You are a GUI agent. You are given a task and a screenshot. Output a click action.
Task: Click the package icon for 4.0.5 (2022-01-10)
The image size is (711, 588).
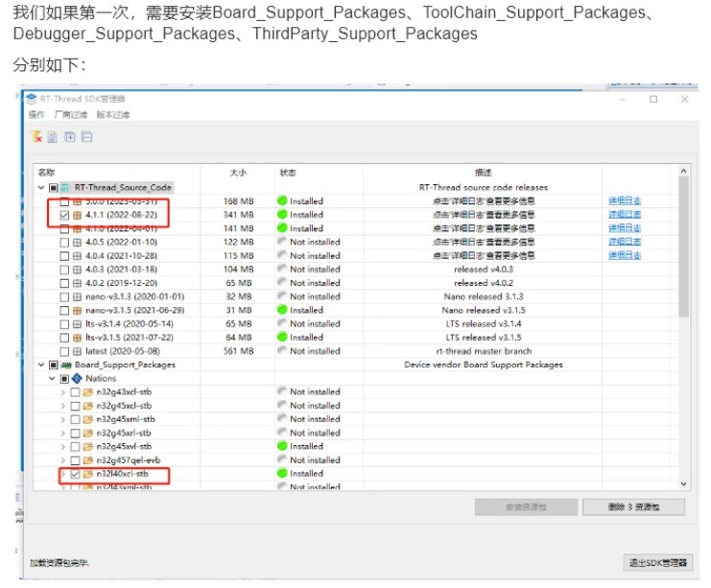(77, 243)
